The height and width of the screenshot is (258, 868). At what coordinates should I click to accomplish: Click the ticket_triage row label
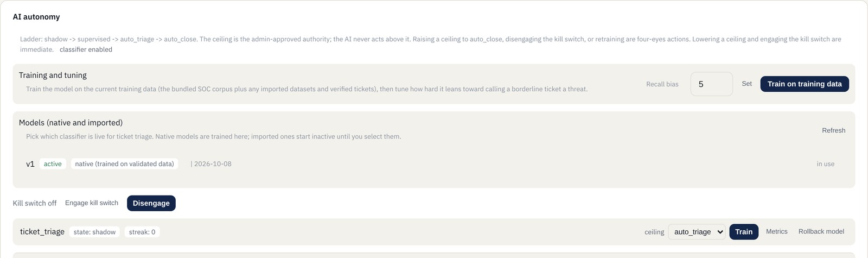pos(42,232)
